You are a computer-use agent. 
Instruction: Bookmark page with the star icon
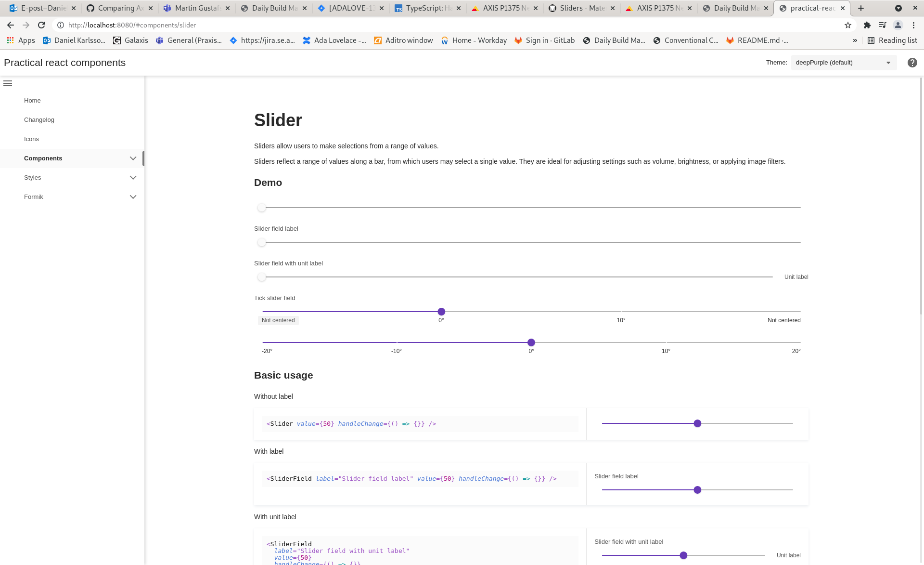tap(848, 25)
